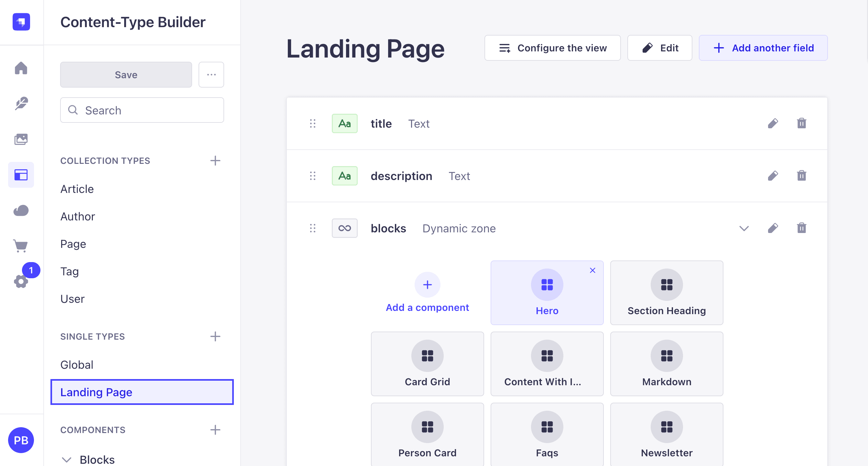This screenshot has height=466, width=868.
Task: Open Content Manager feather icon
Action: [21, 103]
